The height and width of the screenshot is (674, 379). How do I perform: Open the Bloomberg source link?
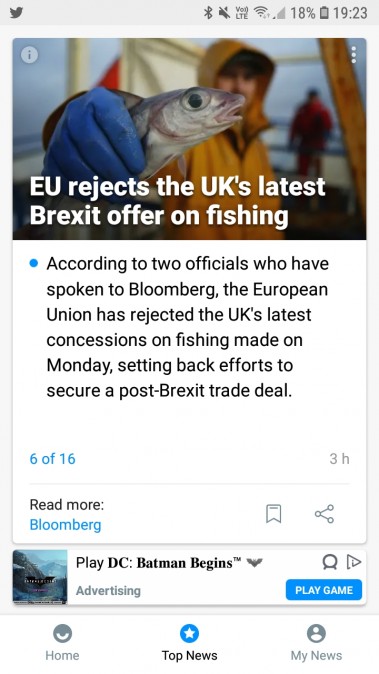click(65, 525)
